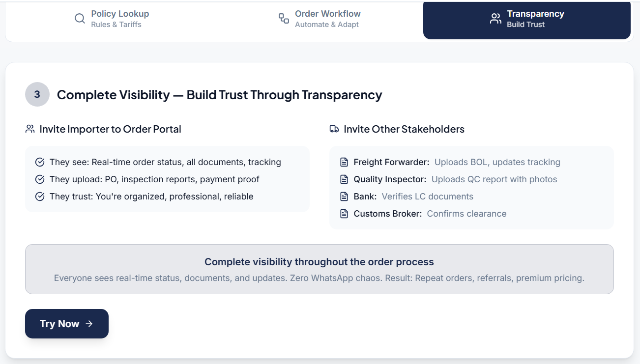Open the Transparency Build Trust tab
Image resolution: width=640 pixels, height=364 pixels.
click(526, 20)
